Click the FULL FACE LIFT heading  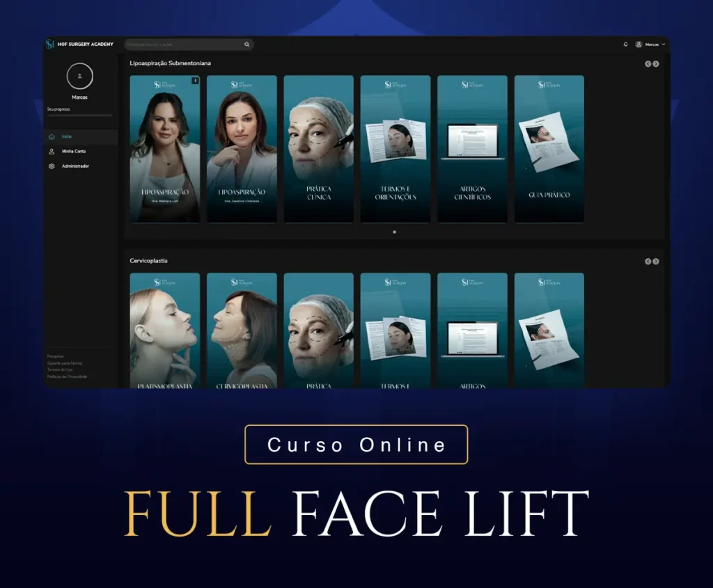356,514
